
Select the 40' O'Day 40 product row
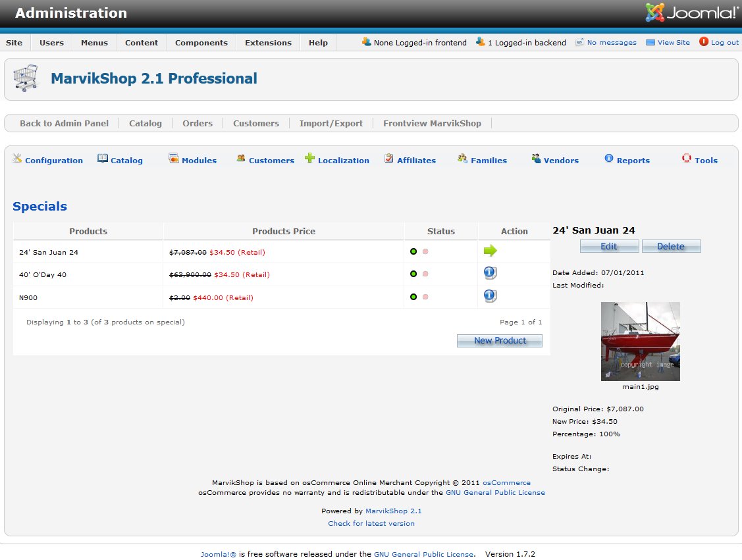pyautogui.click(x=282, y=274)
